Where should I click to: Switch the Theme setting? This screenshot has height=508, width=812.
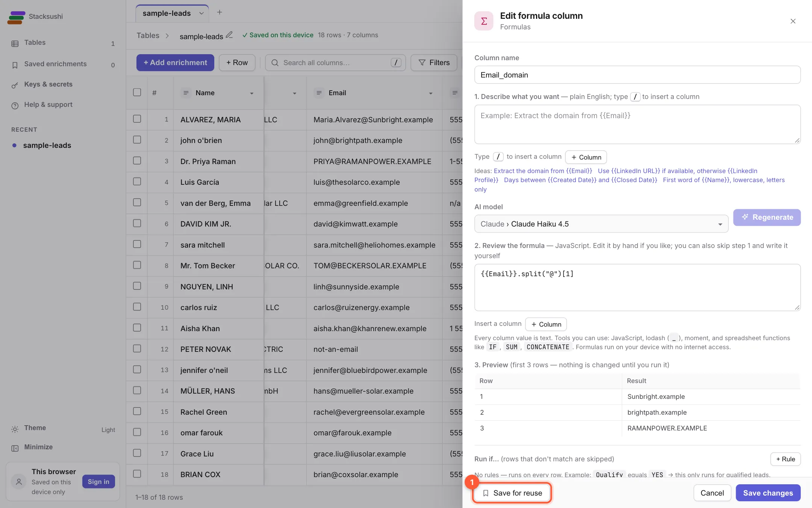(63, 429)
